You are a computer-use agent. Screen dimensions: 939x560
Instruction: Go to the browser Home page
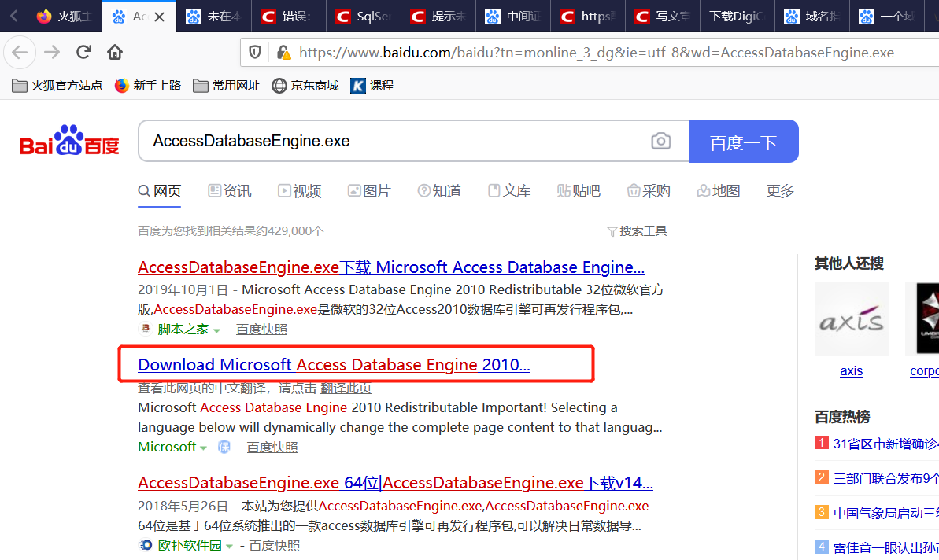115,53
